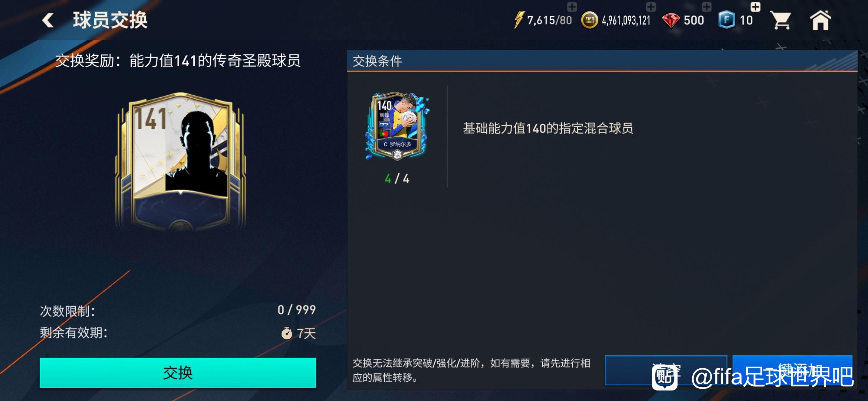Tap the red gem currency icon

pyautogui.click(x=671, y=21)
